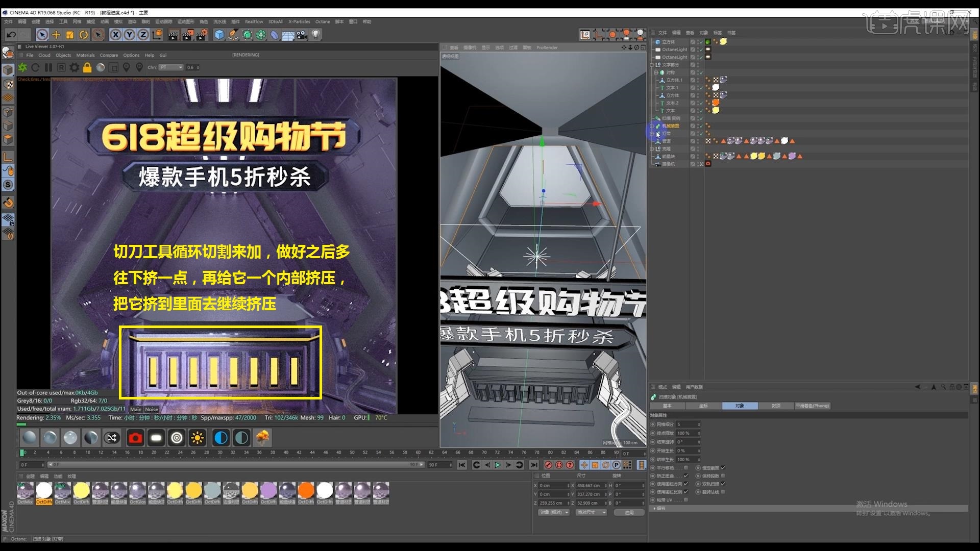Expand the 文字部分 group in the Object Manager
The image size is (980, 551).
tap(652, 65)
